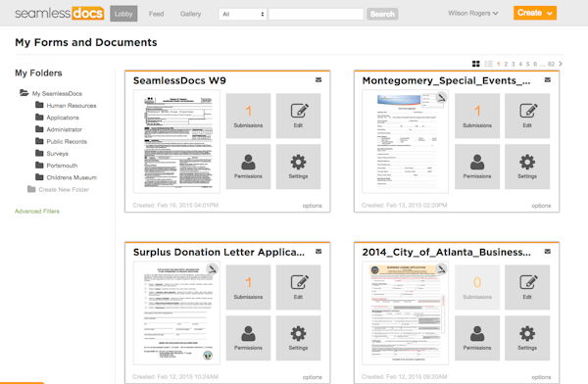Open Permissions tile on 2014_City_of_Atlanta_Business card
Viewport: 588px width, 384px height.
477,338
